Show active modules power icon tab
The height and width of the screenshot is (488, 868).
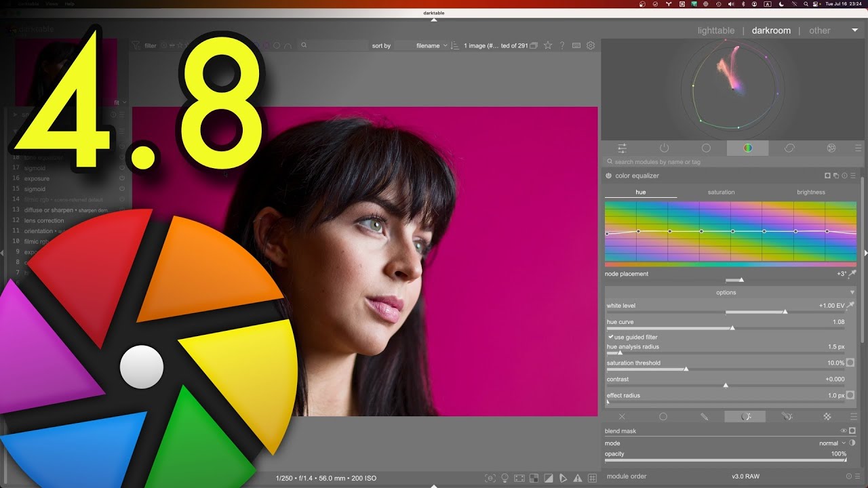[664, 148]
